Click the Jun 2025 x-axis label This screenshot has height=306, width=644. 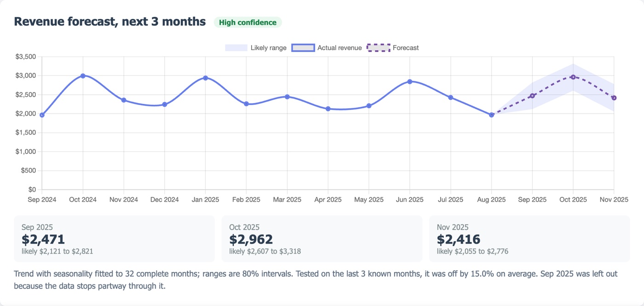[x=409, y=200]
